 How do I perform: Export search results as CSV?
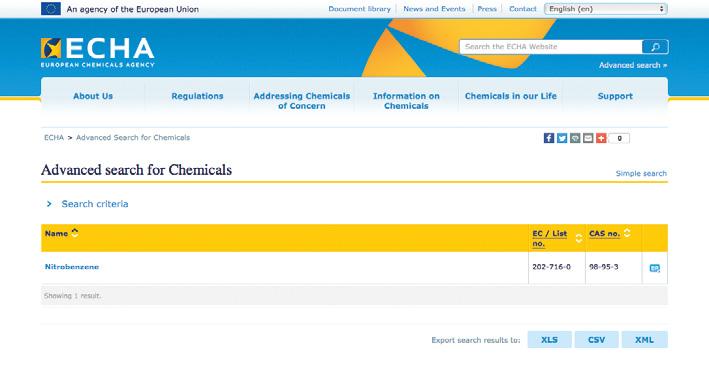point(596,340)
